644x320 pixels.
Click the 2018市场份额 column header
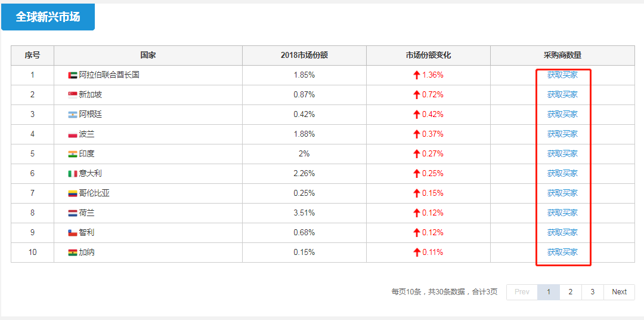click(304, 56)
